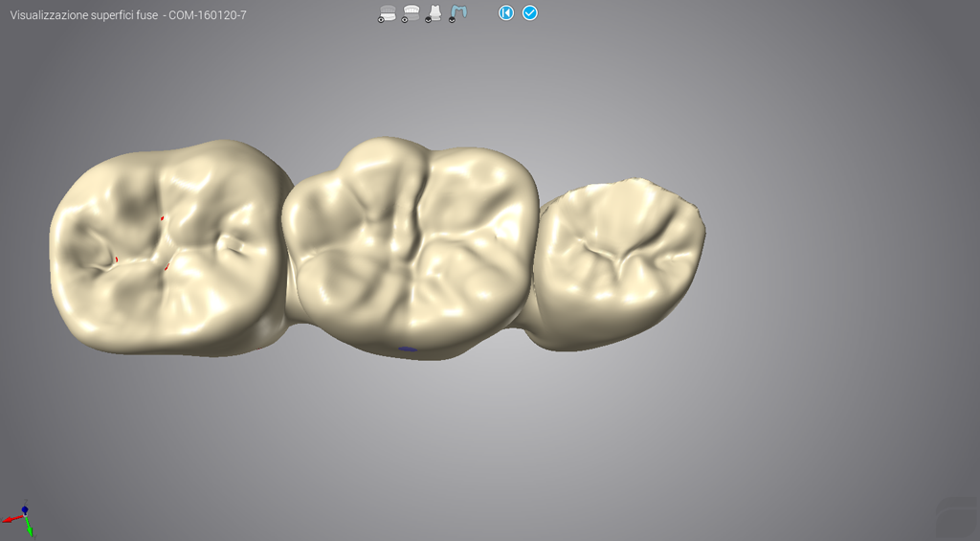
Task: Click the XYZ axis orientation gizmo
Action: pos(20,518)
